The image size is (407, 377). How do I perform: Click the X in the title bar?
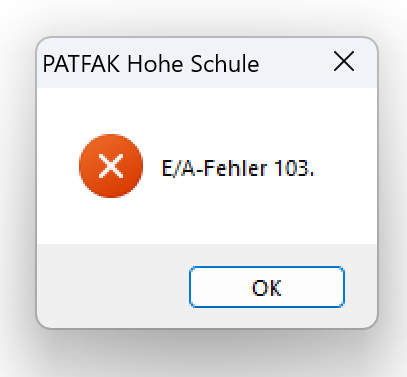coord(344,61)
